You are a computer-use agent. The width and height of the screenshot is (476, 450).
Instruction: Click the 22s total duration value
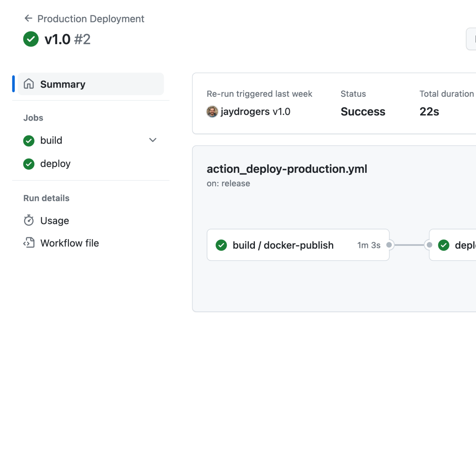point(429,112)
